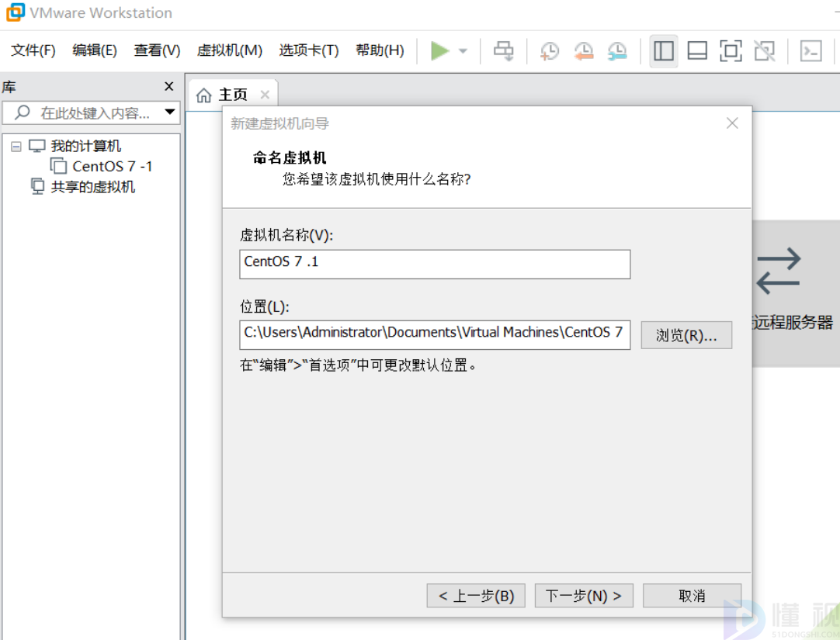Click the green power on play button
The image size is (840, 640).
tap(439, 51)
